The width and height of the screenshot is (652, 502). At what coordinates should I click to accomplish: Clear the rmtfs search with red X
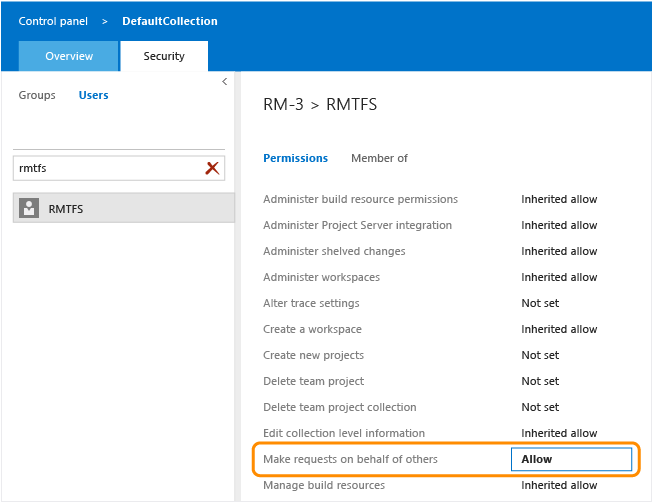212,168
